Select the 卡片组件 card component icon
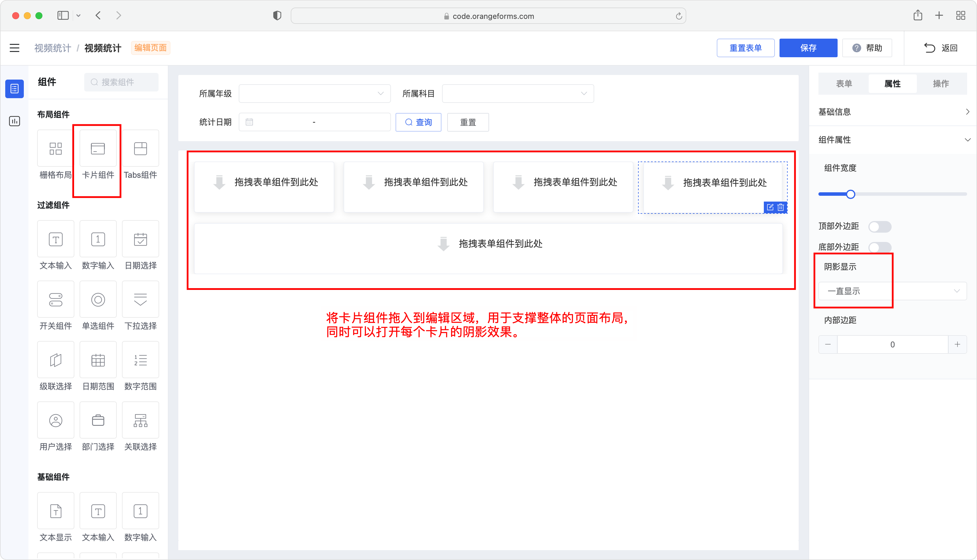Image resolution: width=977 pixels, height=560 pixels. tap(98, 148)
